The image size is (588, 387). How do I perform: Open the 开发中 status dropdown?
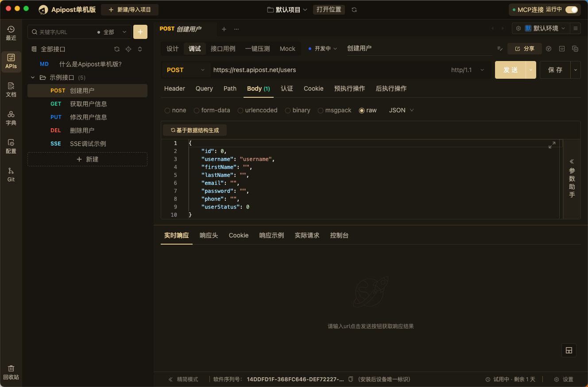click(323, 49)
